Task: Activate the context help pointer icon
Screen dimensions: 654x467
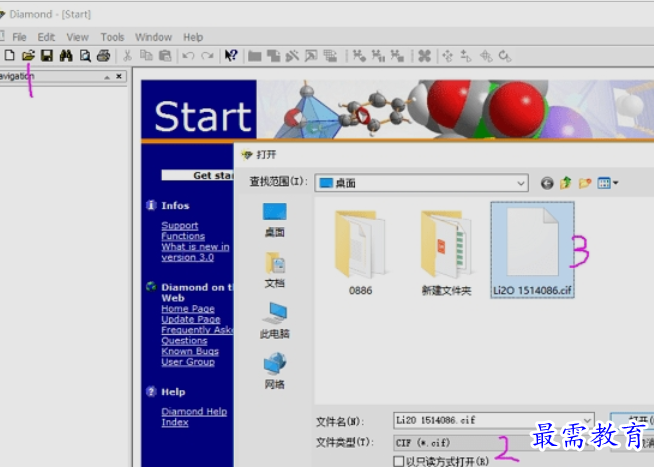Action: coord(231,55)
